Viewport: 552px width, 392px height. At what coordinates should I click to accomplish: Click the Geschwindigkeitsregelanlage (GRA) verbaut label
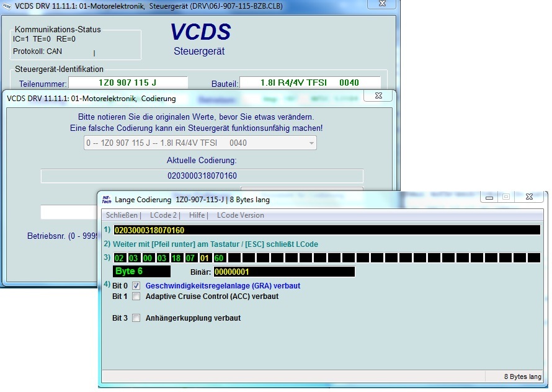[223, 286]
